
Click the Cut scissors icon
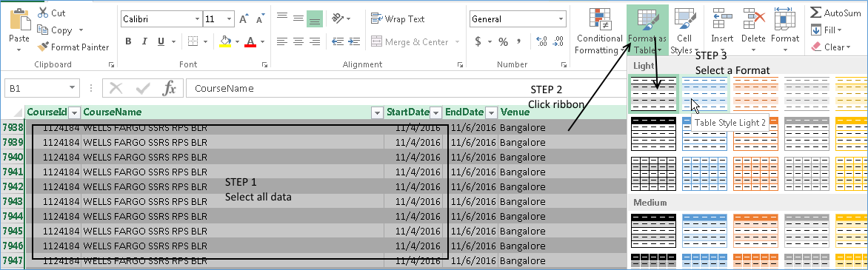[43, 12]
